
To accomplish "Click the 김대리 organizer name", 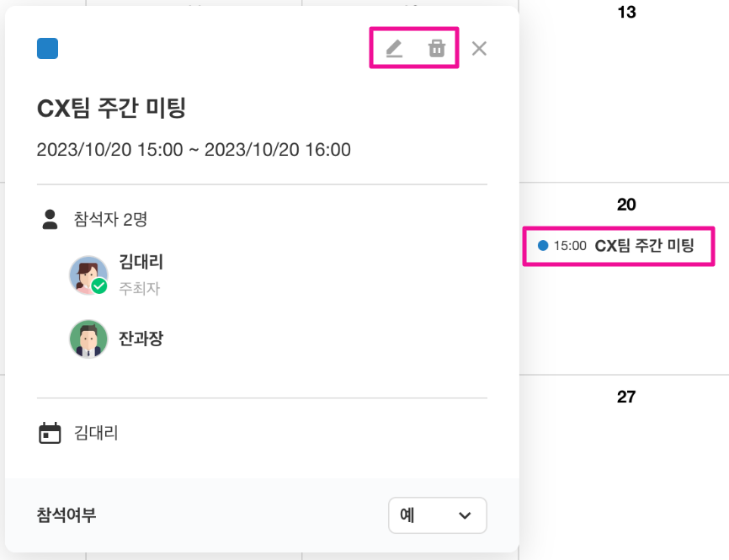I will [x=141, y=262].
